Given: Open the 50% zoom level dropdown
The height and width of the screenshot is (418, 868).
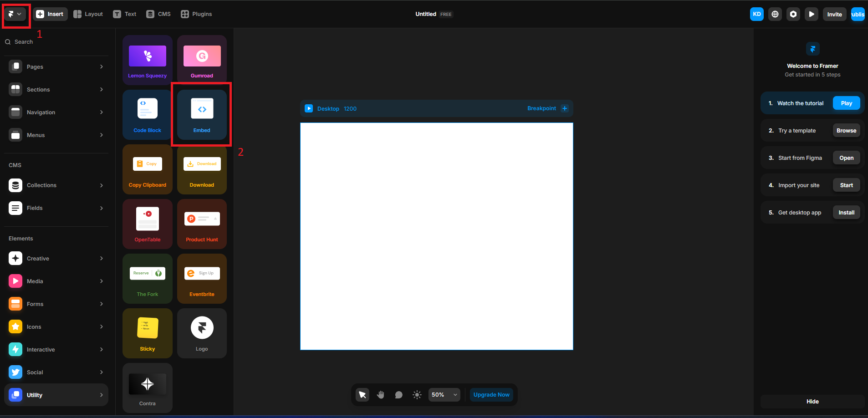Looking at the screenshot, I should [444, 395].
